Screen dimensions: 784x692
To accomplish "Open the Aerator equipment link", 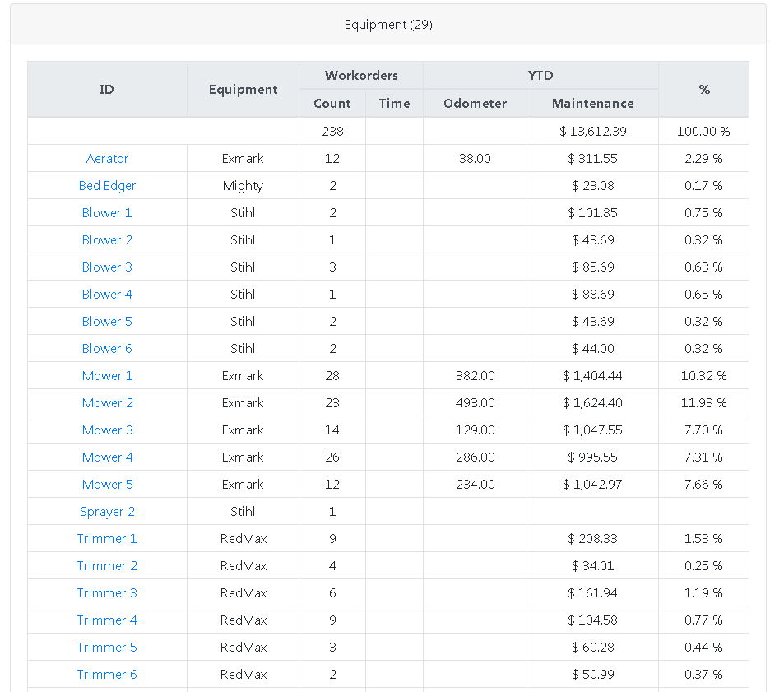I will [x=107, y=159].
